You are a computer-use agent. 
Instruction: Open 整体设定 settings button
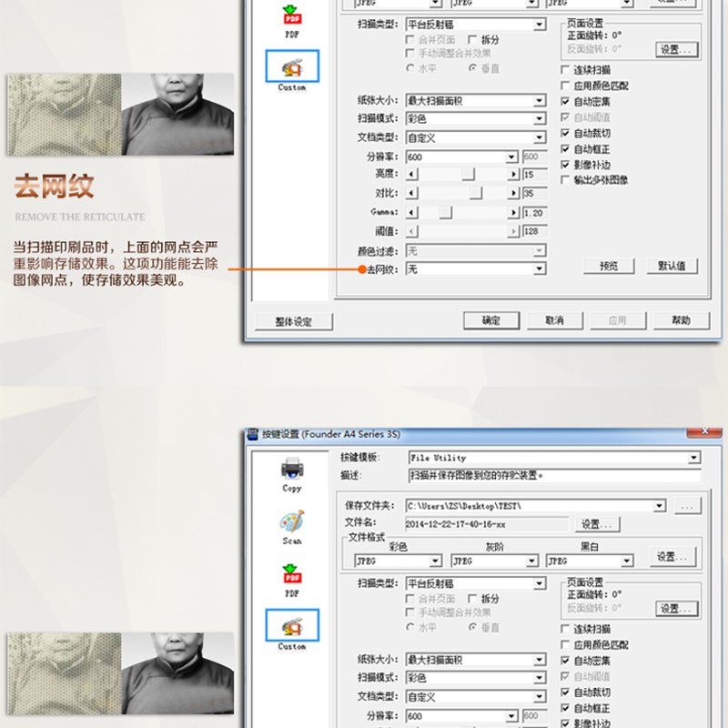(x=292, y=321)
